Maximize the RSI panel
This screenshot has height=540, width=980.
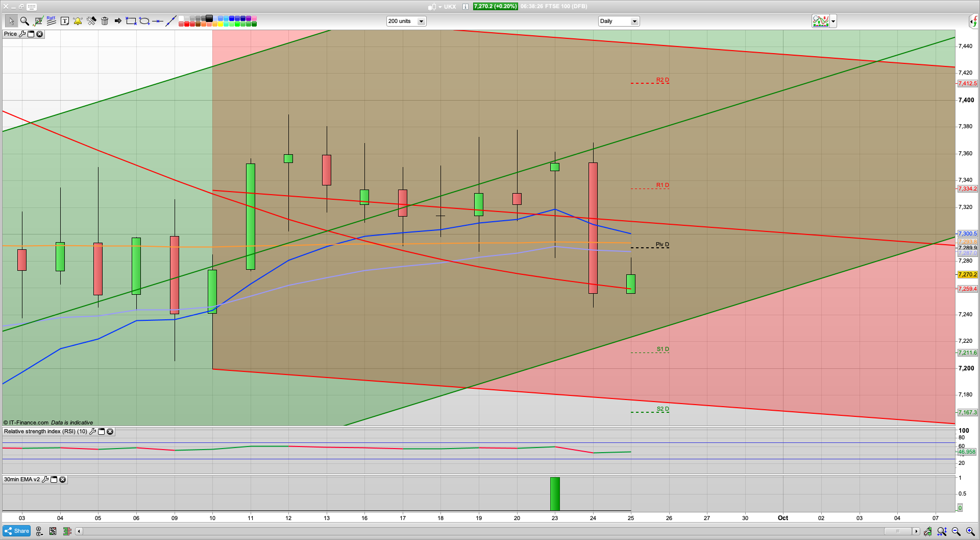click(101, 432)
